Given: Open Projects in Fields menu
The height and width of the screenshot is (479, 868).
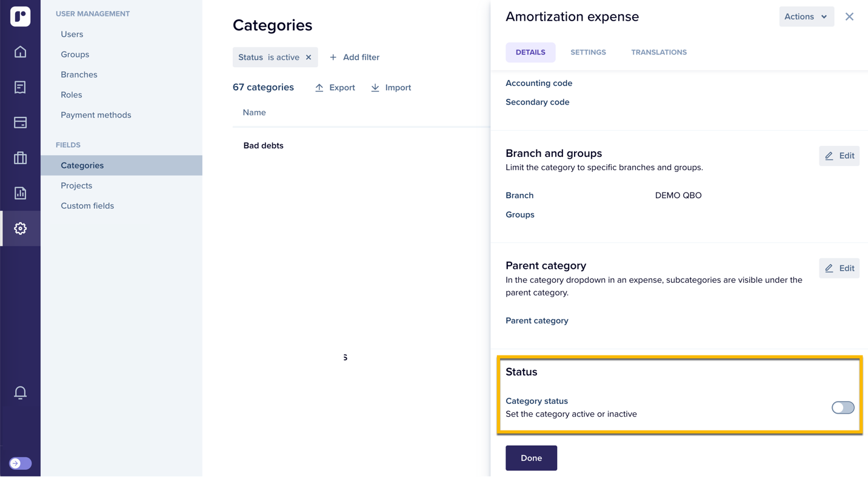Looking at the screenshot, I should coord(76,186).
